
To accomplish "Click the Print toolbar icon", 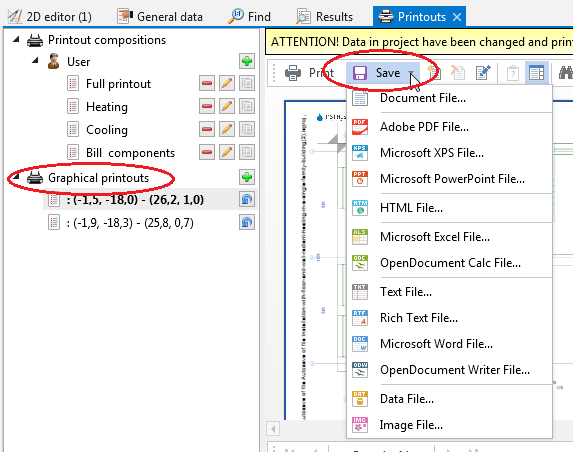I will pyautogui.click(x=293, y=73).
